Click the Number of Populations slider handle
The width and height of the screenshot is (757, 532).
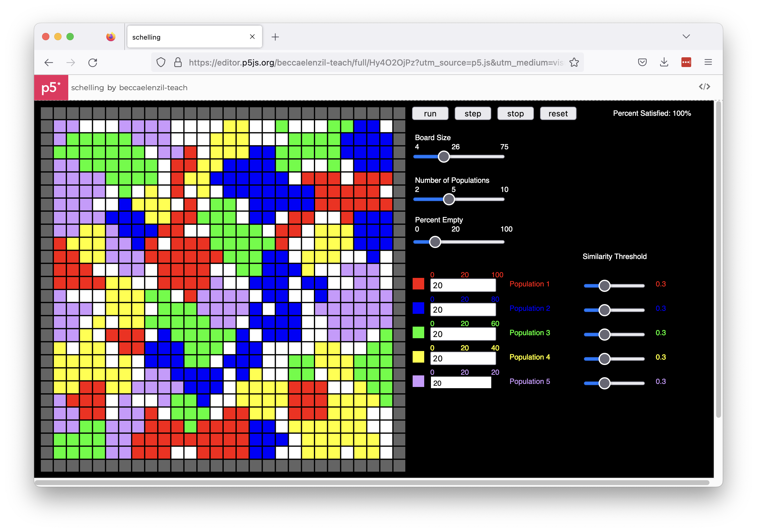[x=449, y=199]
